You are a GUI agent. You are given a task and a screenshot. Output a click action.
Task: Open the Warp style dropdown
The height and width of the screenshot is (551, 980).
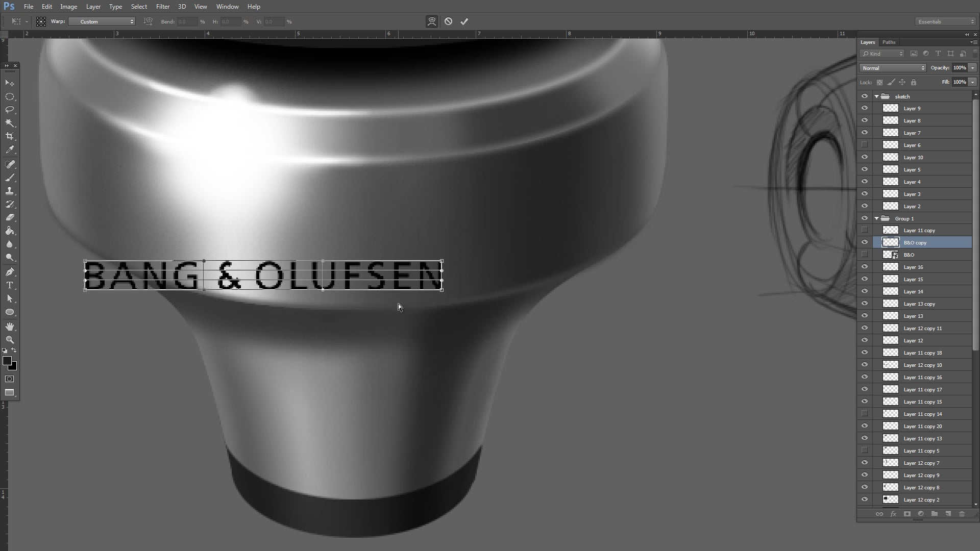click(102, 21)
